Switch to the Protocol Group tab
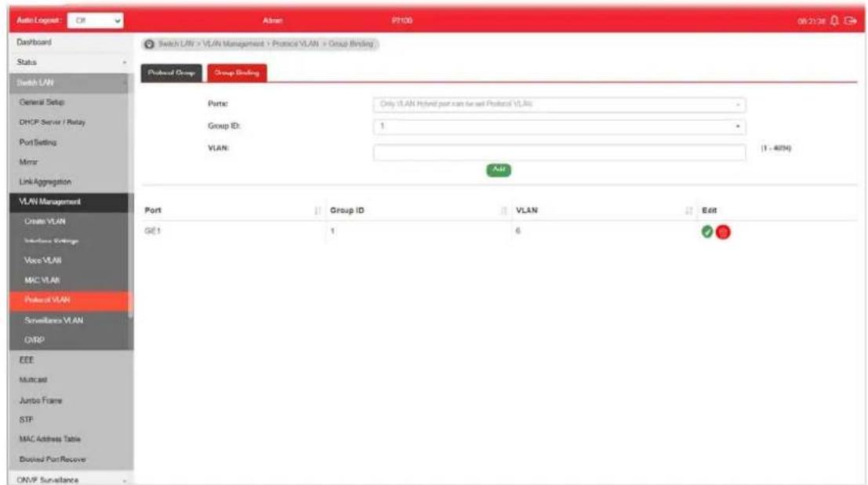 click(x=171, y=73)
